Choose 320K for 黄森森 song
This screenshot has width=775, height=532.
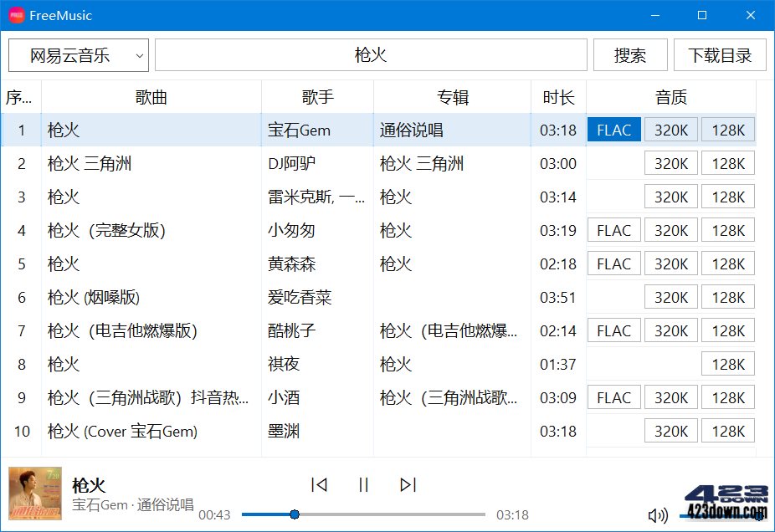tap(670, 263)
